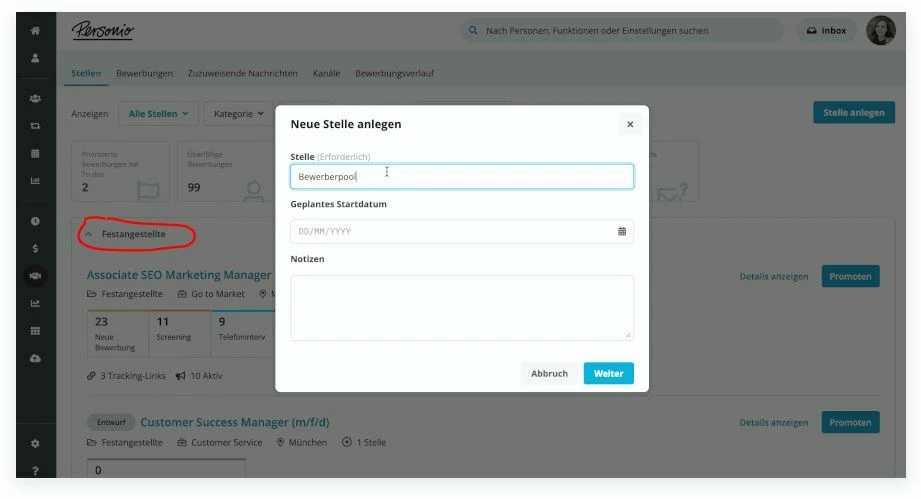
Task: Open the transfer arrows icon in sidebar
Action: [35, 126]
